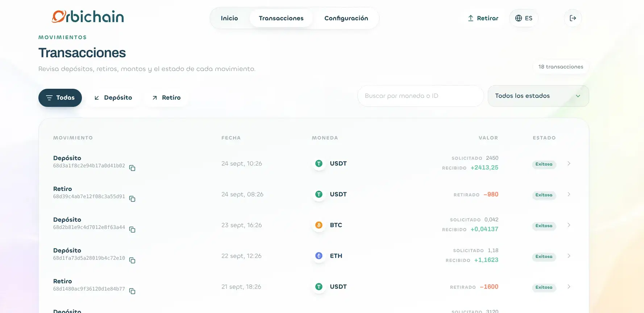The image size is (644, 313).
Task: Copy ID 68d2b81e9c4d7012e8f63a44
Action: click(132, 230)
